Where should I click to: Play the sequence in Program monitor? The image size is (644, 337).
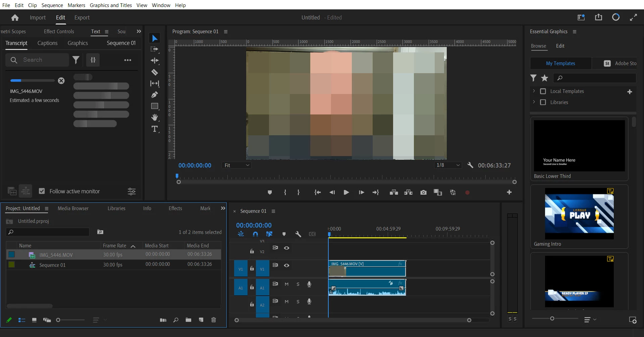click(346, 192)
